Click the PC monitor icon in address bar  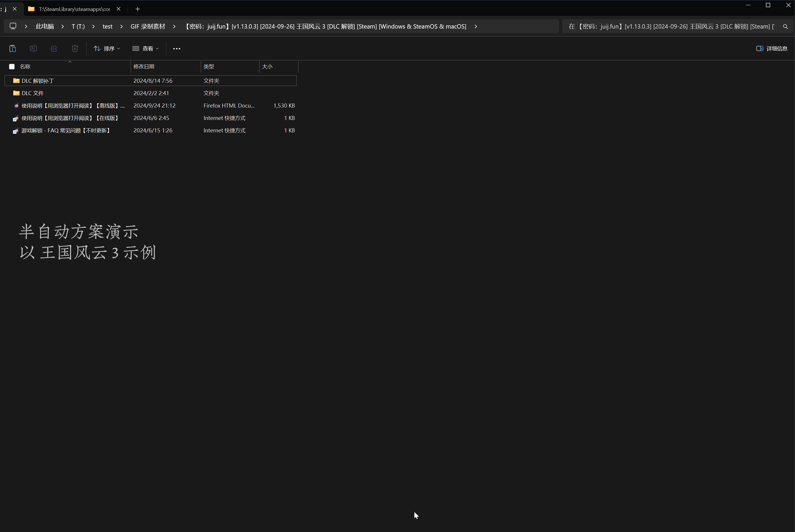13,26
